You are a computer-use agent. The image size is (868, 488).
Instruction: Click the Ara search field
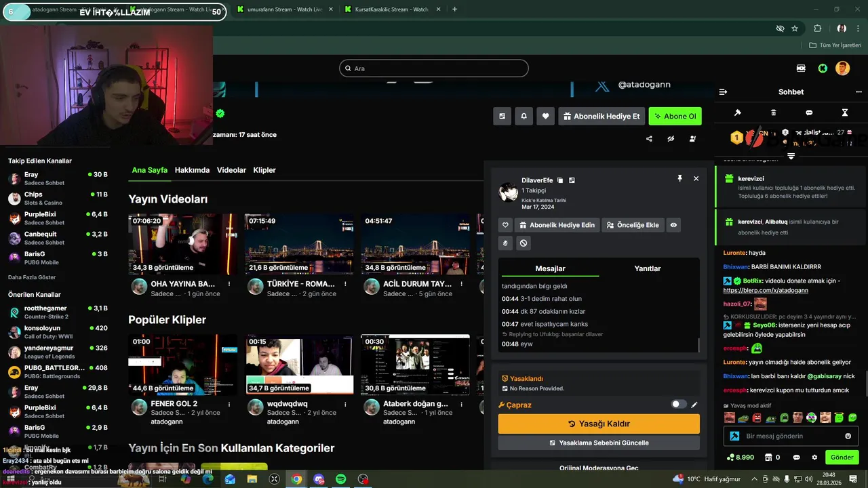(x=434, y=68)
